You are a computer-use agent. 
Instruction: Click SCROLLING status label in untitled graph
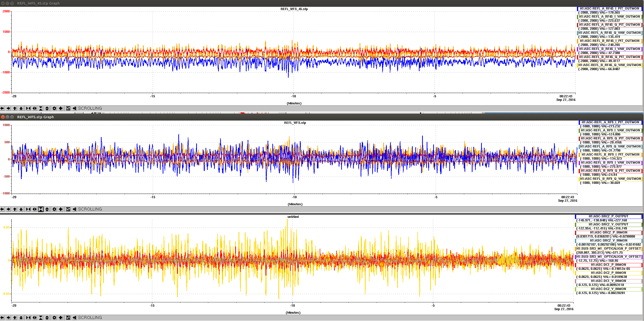tap(90, 318)
